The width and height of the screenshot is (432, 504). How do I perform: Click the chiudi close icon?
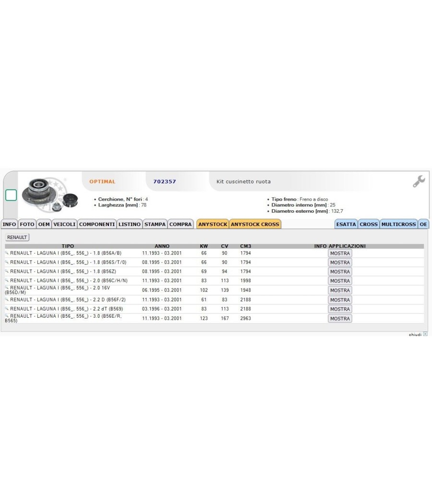coord(425,334)
